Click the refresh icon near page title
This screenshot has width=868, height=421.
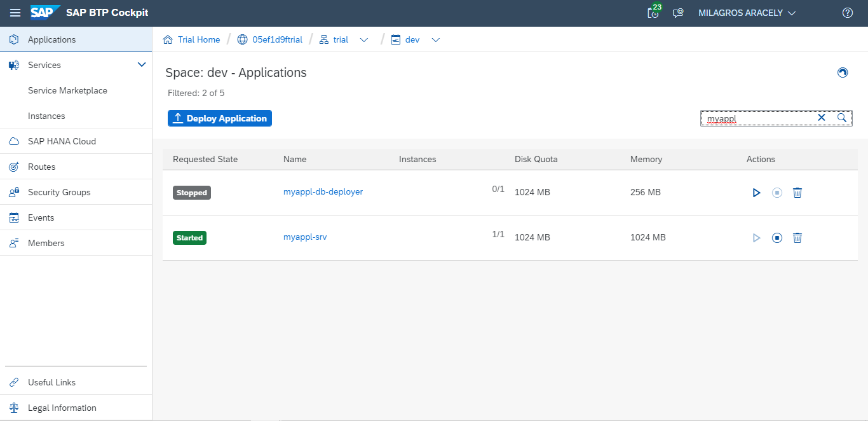(843, 72)
